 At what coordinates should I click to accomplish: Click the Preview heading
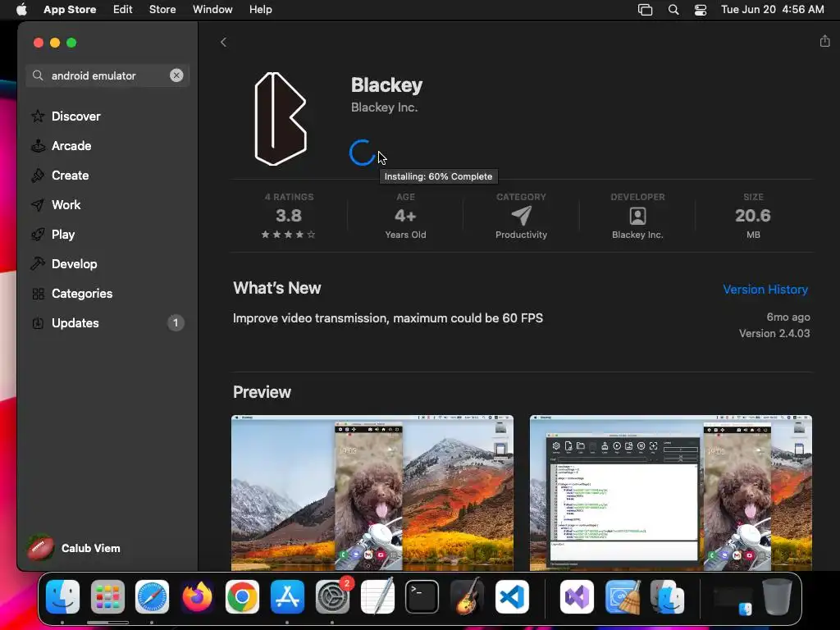(x=262, y=392)
